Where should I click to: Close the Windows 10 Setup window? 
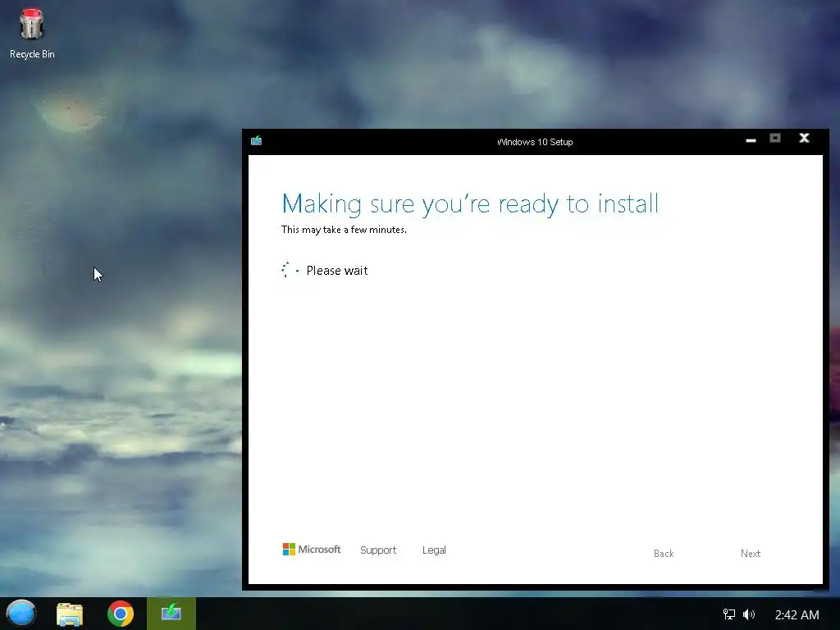(804, 138)
